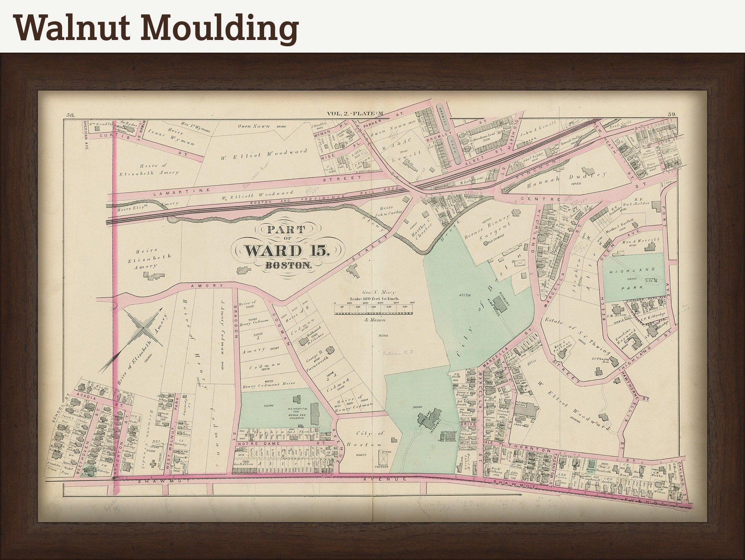The width and height of the screenshot is (745, 560).
Task: Click the page number "59." on the map
Action: point(672,114)
